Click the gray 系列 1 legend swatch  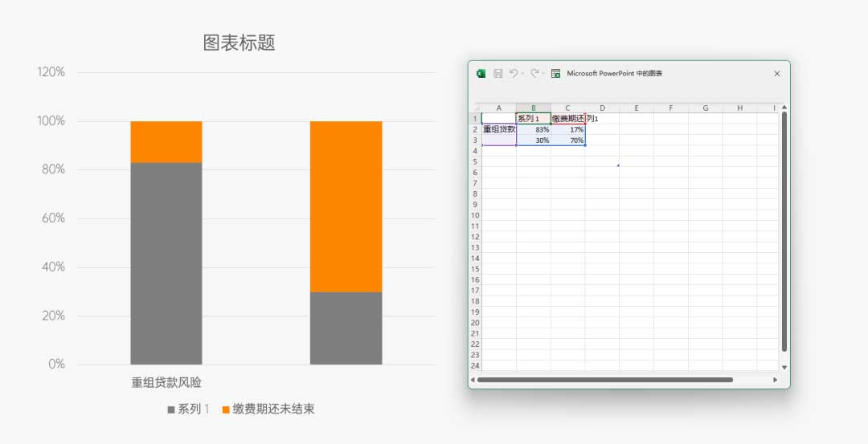[x=171, y=409]
